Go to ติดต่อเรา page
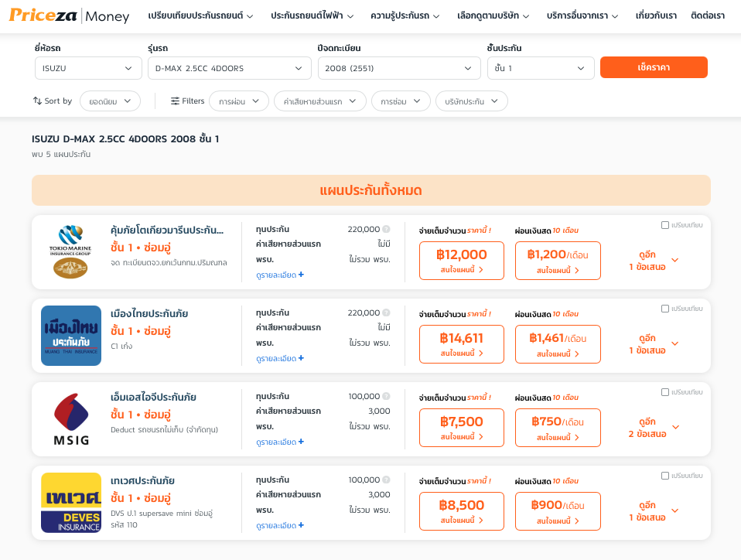The height and width of the screenshot is (560, 741). 708,15
